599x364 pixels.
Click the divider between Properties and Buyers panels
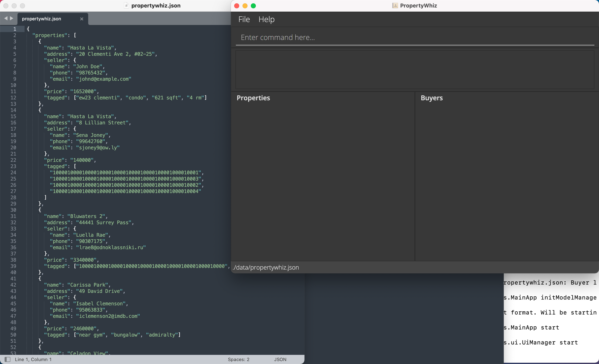coord(415,176)
